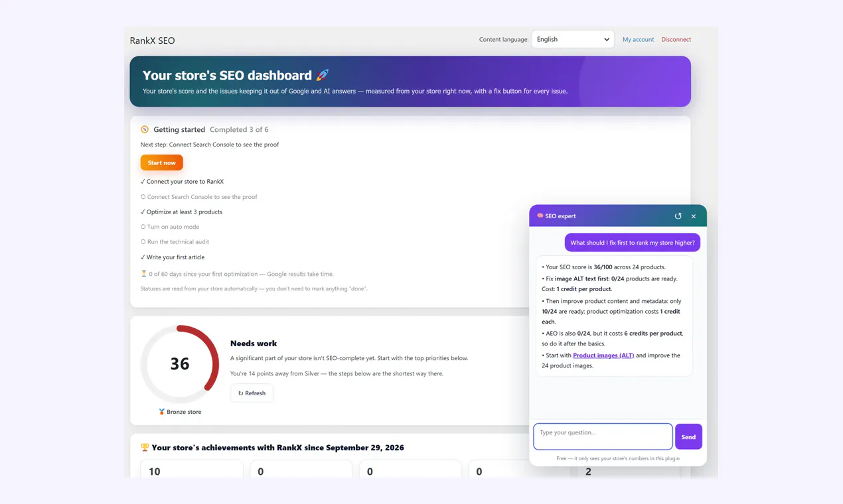Send the chat question
This screenshot has height=504, width=843.
tap(688, 437)
